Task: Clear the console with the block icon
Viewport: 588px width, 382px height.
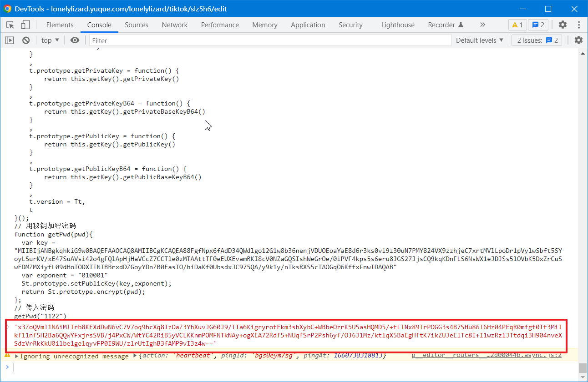Action: coord(26,40)
